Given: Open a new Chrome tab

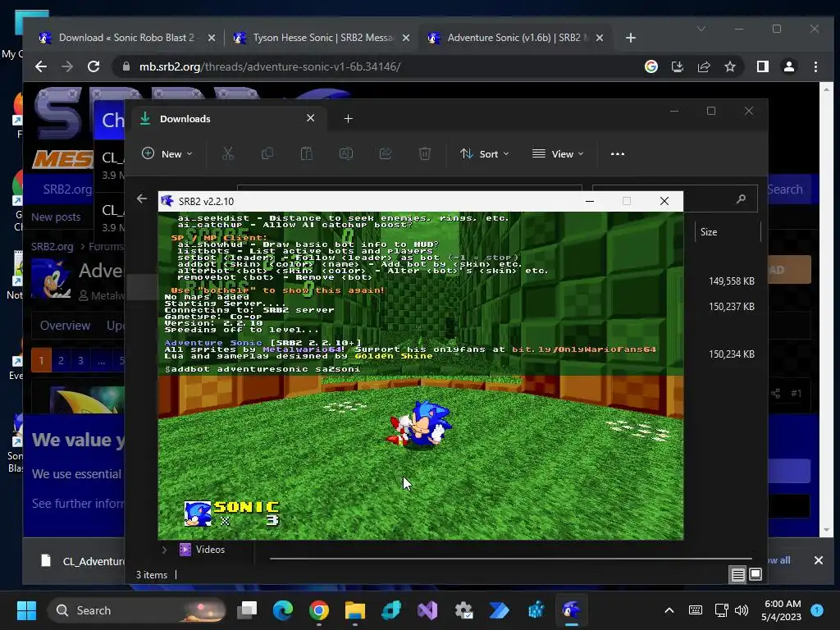Looking at the screenshot, I should pos(631,38).
